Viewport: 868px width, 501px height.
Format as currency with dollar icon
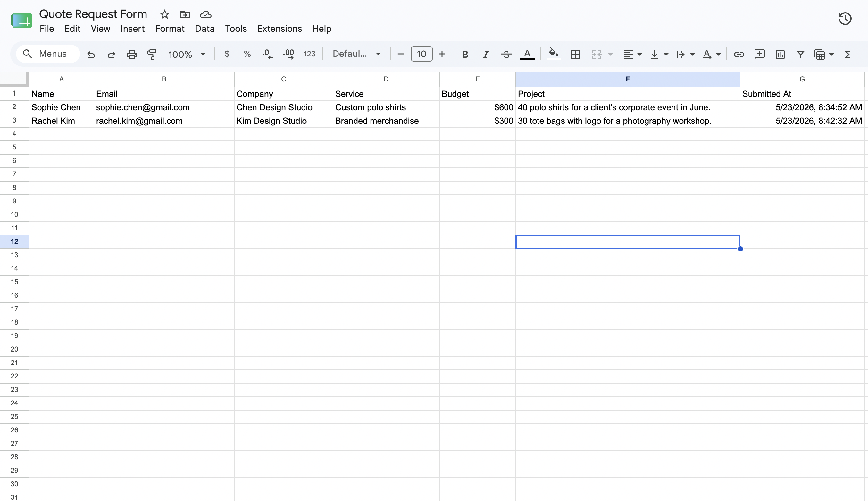tap(227, 54)
